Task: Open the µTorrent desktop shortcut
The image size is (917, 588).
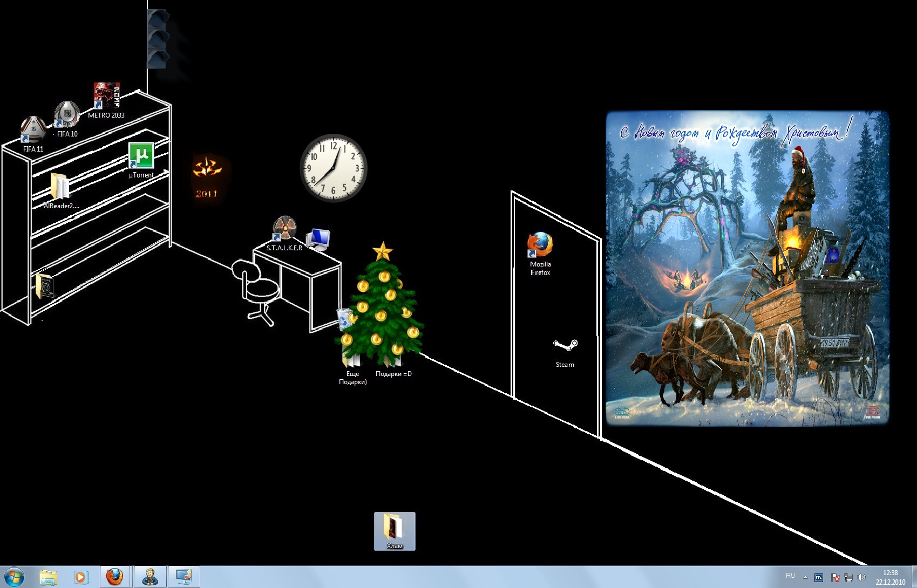Action: (141, 160)
